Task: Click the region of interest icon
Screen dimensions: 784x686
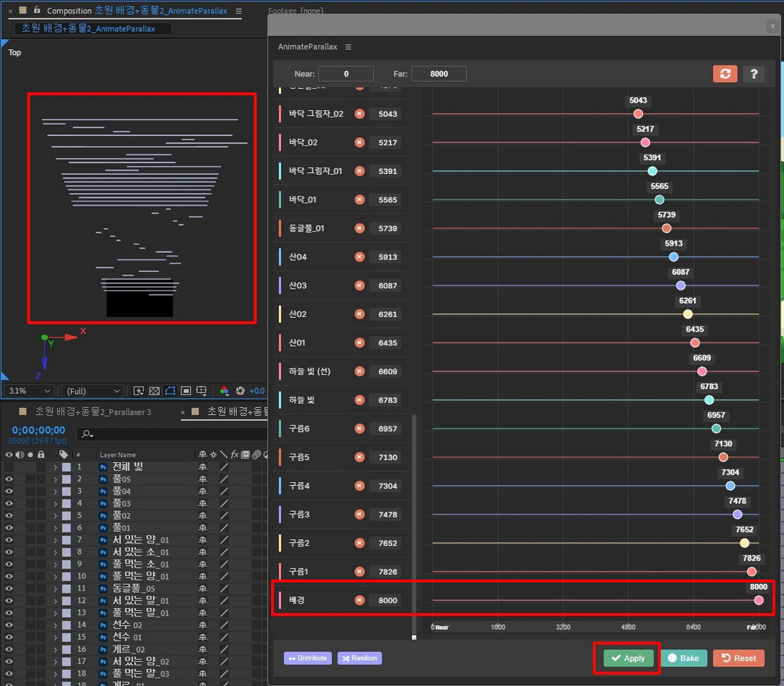Action: (x=186, y=391)
